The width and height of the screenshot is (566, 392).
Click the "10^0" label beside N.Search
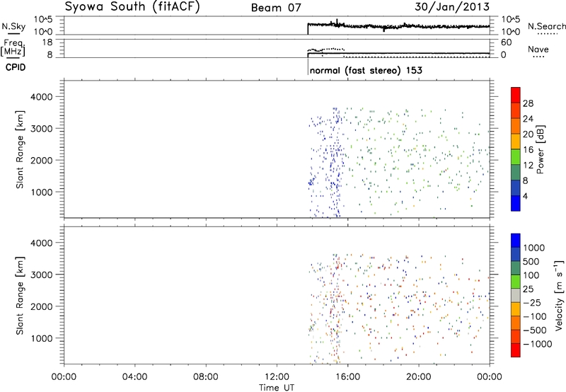[510, 32]
